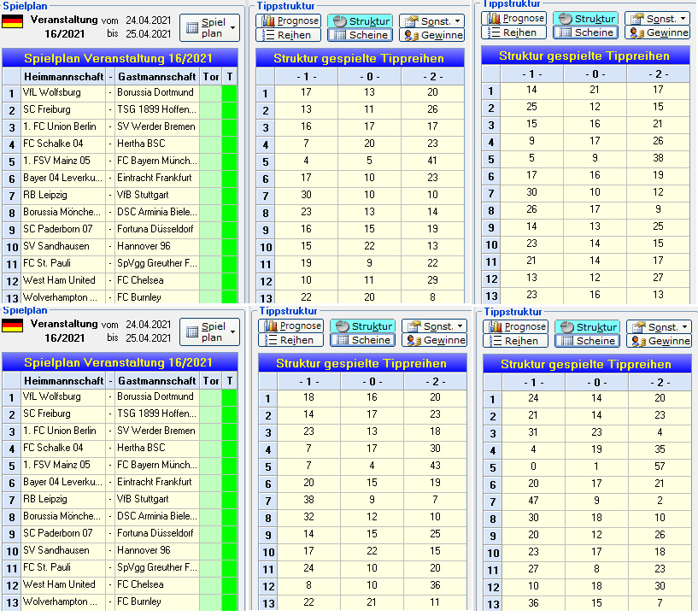Click '- 2 -' column header above value 43
Viewport: 698px width, 616px height.
435,381
